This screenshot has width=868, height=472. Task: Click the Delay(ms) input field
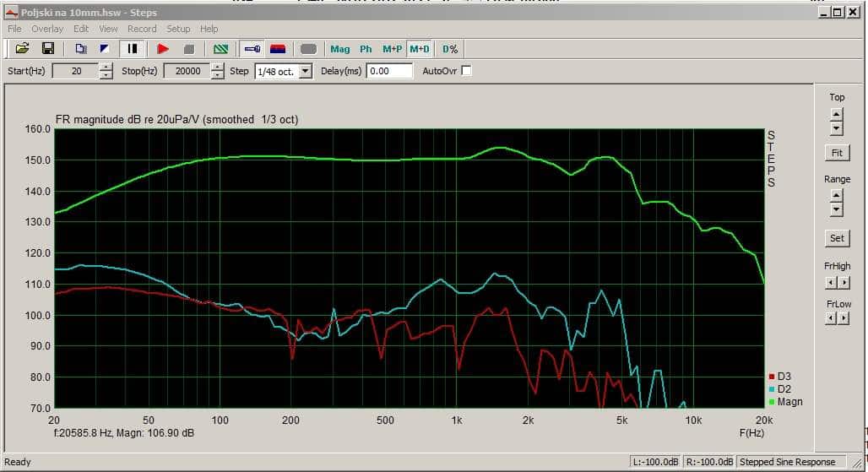(389, 71)
